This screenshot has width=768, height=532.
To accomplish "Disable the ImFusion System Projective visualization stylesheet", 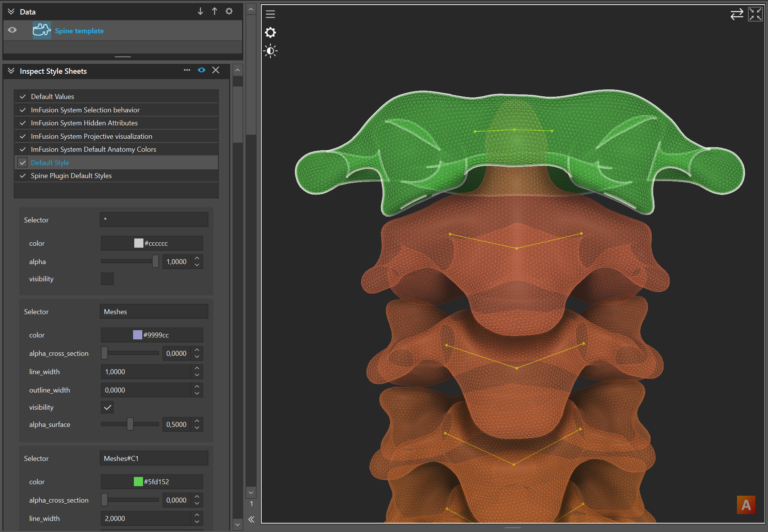I will coord(23,136).
